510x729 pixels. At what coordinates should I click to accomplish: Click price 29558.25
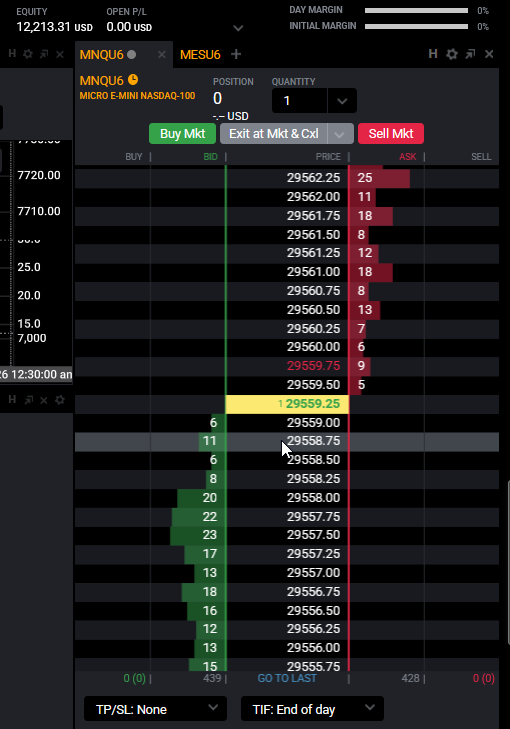click(x=313, y=479)
